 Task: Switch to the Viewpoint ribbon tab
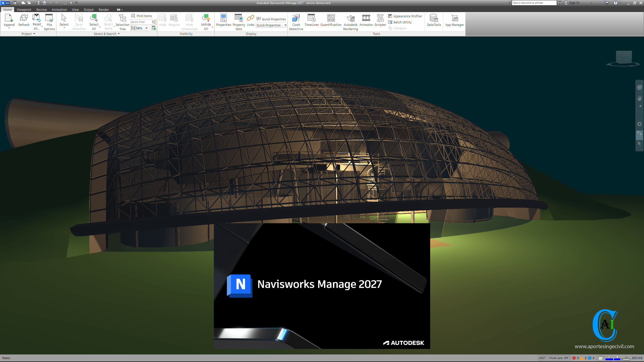click(x=24, y=10)
